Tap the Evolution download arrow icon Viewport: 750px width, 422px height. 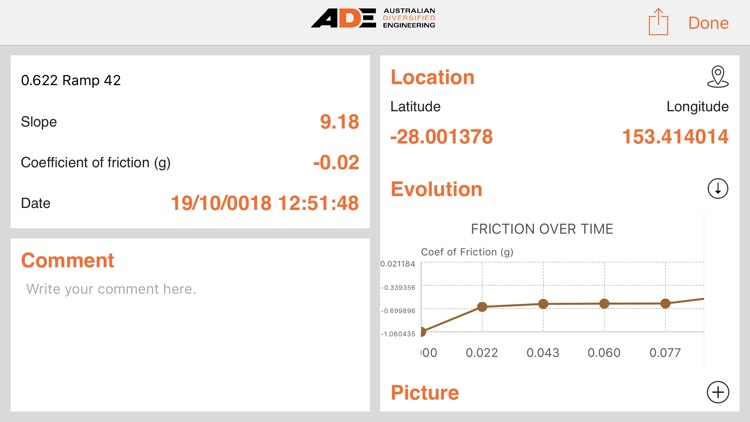(x=717, y=189)
